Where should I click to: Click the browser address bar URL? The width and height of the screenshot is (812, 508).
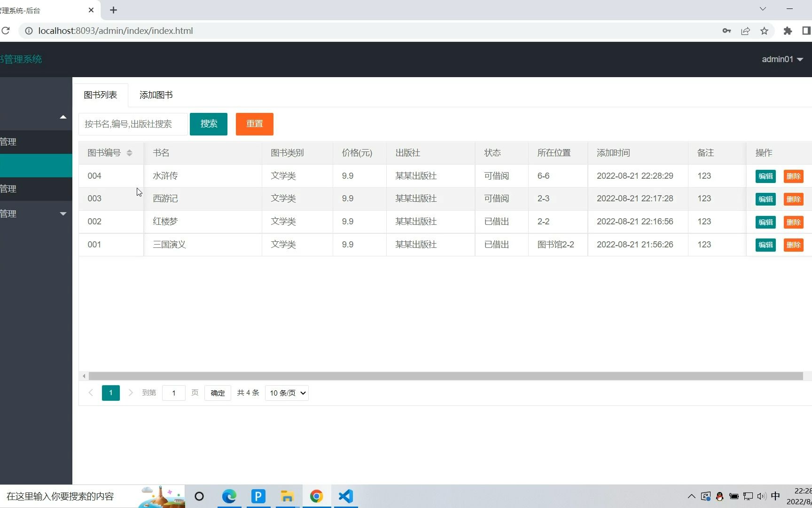coord(116,31)
